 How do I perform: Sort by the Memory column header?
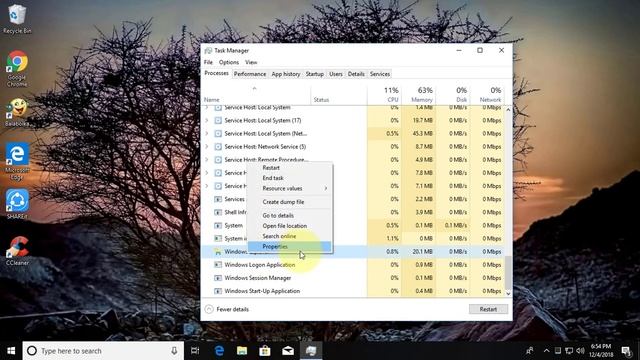point(419,94)
